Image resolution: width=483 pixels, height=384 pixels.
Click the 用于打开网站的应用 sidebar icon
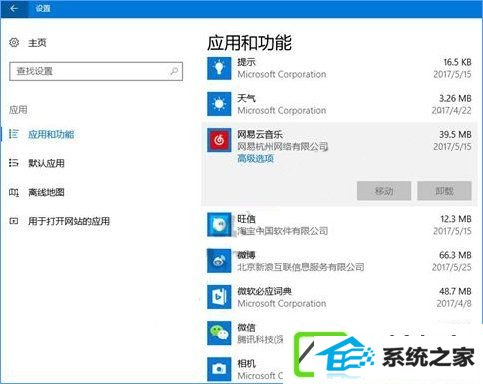(14, 221)
